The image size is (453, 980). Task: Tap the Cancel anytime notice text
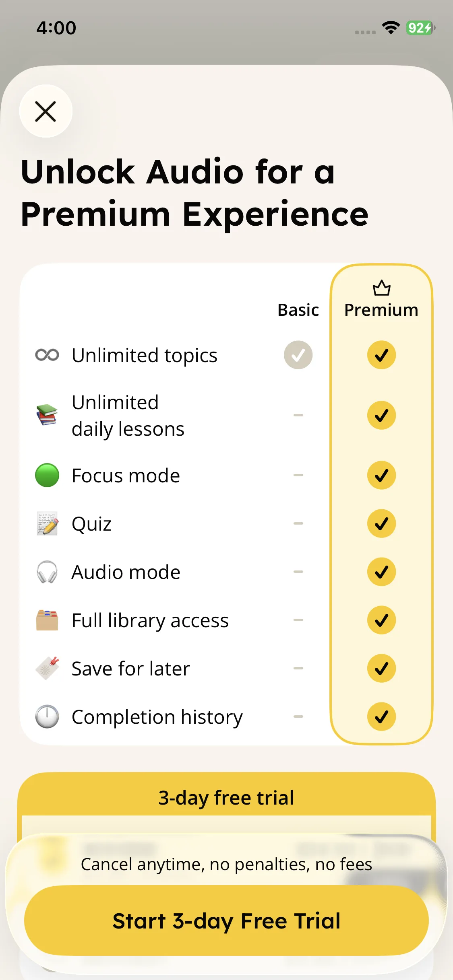click(x=226, y=864)
